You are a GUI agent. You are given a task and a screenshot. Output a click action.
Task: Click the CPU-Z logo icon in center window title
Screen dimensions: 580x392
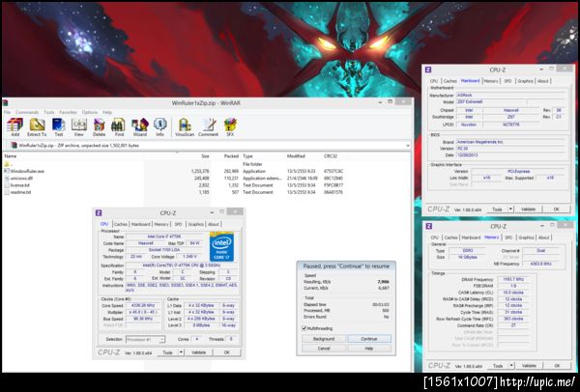99,212
